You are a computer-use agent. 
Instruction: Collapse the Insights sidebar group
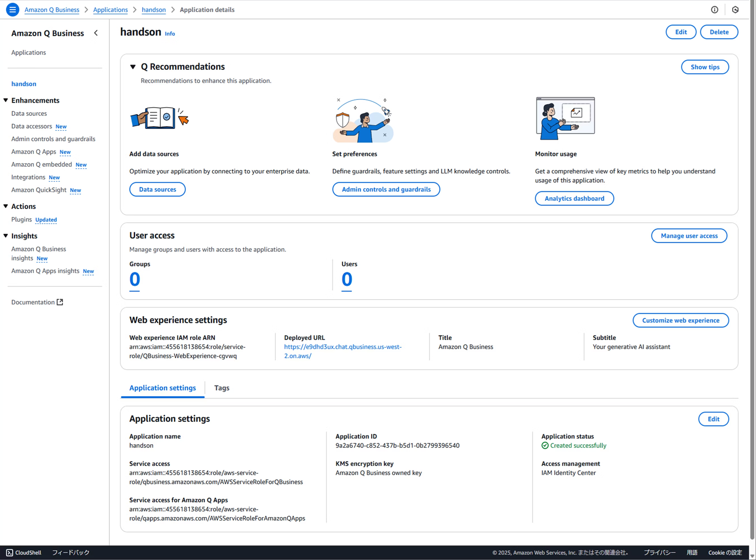point(6,236)
